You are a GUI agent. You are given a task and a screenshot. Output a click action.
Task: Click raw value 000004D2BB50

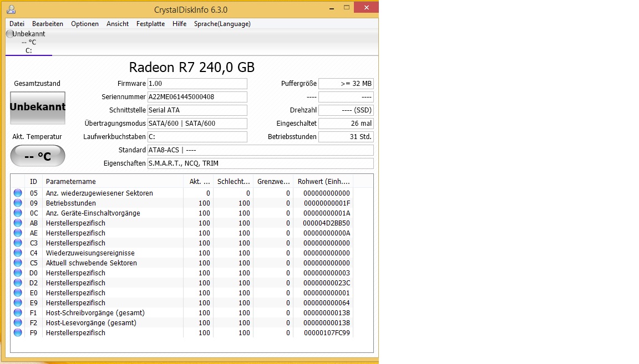[x=326, y=223]
